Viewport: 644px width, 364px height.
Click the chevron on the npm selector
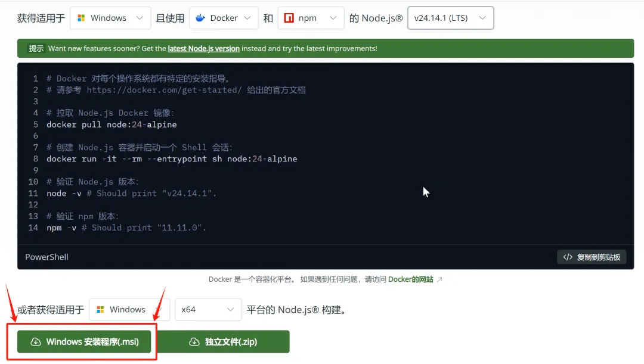point(333,18)
